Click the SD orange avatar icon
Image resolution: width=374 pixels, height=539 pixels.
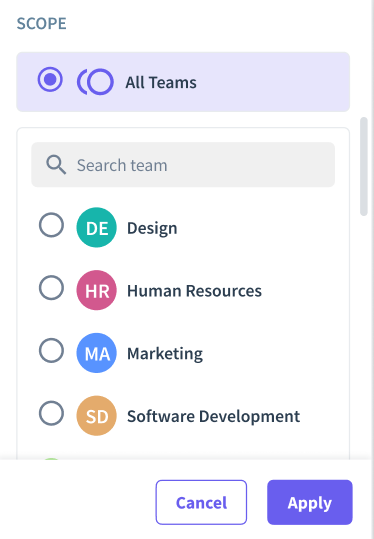[97, 416]
